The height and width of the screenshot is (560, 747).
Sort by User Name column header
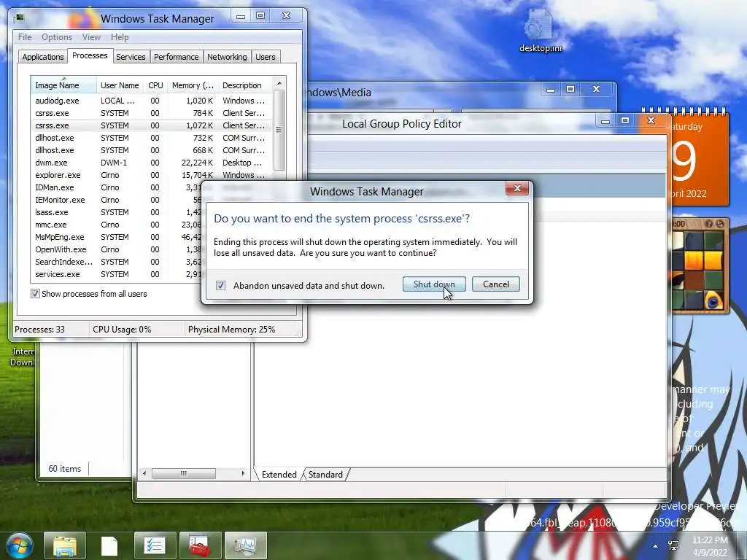pyautogui.click(x=120, y=85)
